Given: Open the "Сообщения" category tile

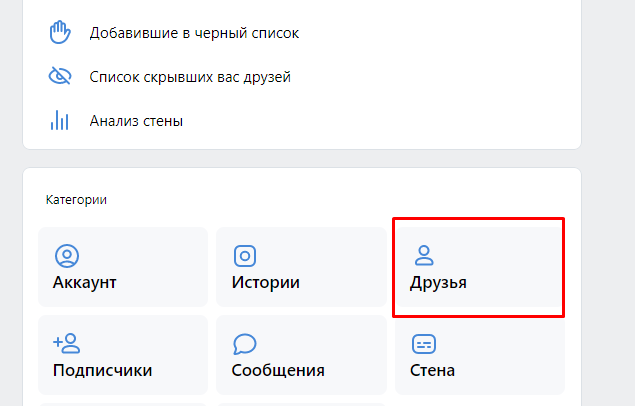Looking at the screenshot, I should [301, 355].
